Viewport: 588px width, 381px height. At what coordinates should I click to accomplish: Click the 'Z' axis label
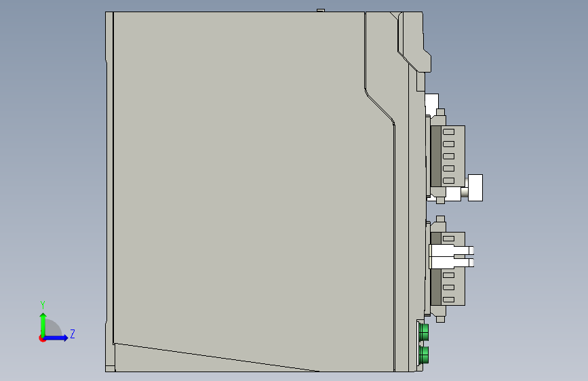(73, 334)
